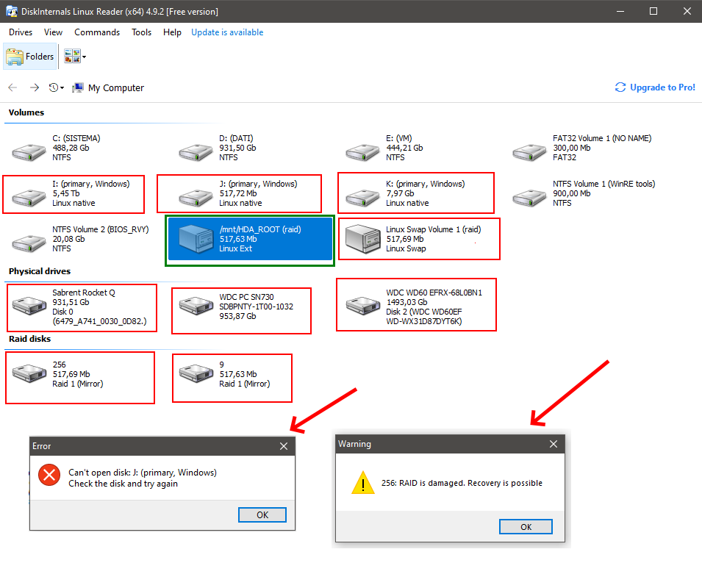Click the Upgrade to Pro! link
This screenshot has height=588, width=702.
pos(655,87)
